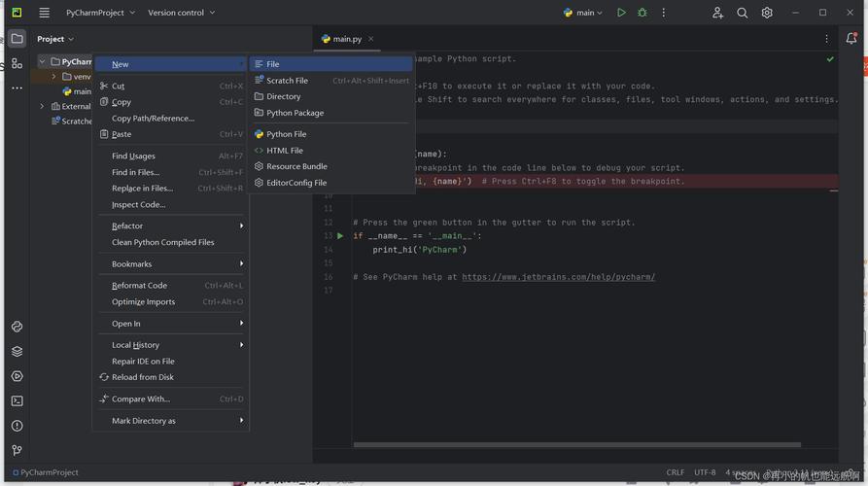Select Reformat Code menu entry
The height and width of the screenshot is (486, 868).
point(172,286)
